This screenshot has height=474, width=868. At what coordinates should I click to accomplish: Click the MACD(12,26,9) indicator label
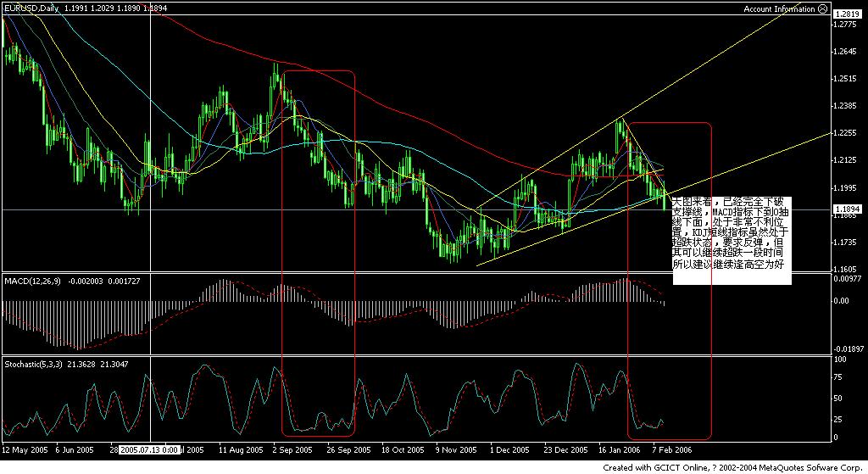point(33,282)
